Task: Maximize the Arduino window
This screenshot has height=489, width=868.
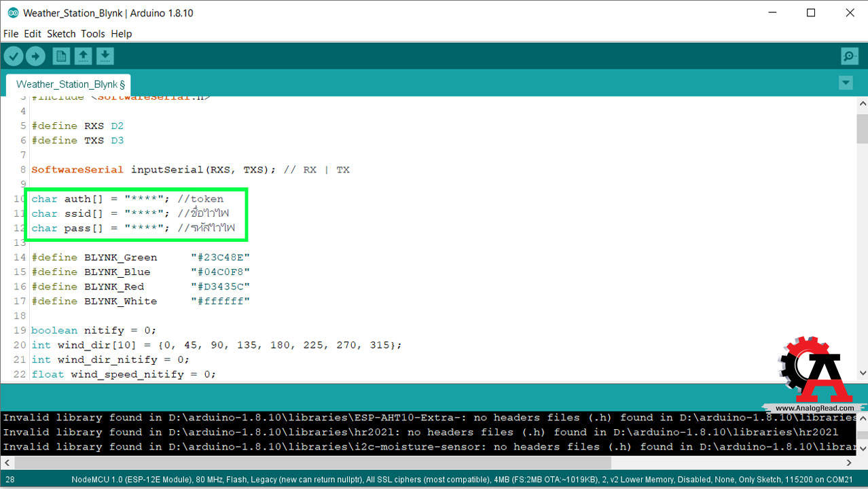Action: tap(811, 13)
